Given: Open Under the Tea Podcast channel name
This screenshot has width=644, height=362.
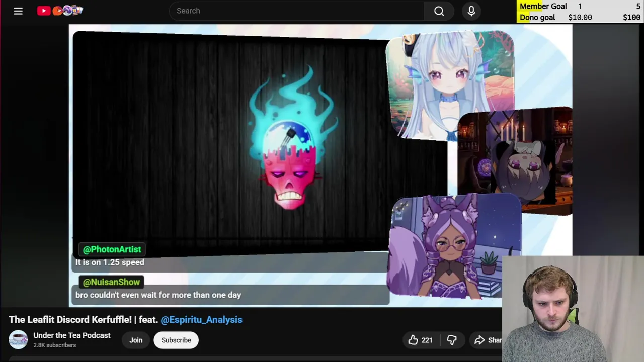Looking at the screenshot, I should click(72, 335).
